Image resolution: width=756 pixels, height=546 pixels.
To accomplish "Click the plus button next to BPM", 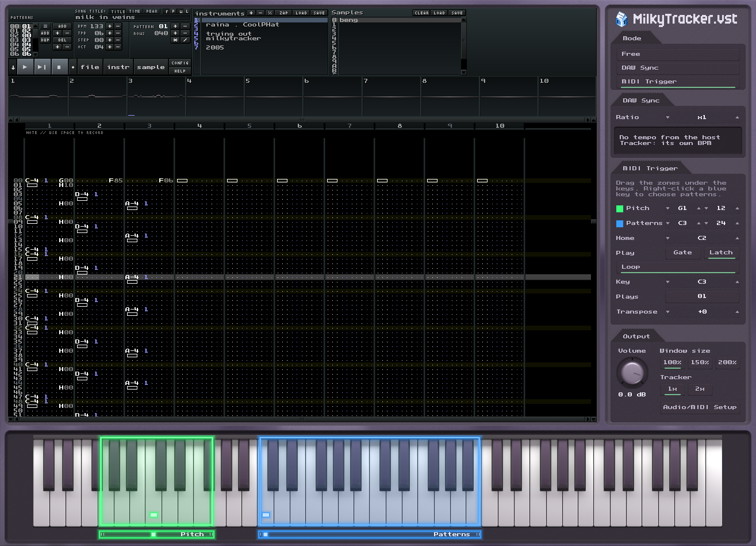I will [x=110, y=26].
